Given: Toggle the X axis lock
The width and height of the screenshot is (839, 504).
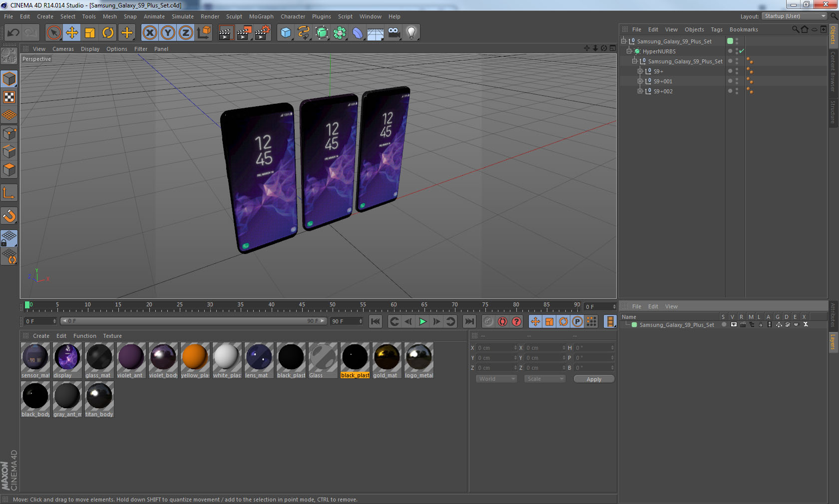Looking at the screenshot, I should 149,33.
